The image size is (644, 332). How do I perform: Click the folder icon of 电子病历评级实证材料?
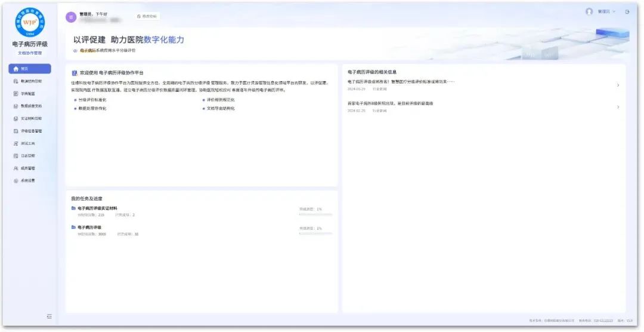coord(73,208)
